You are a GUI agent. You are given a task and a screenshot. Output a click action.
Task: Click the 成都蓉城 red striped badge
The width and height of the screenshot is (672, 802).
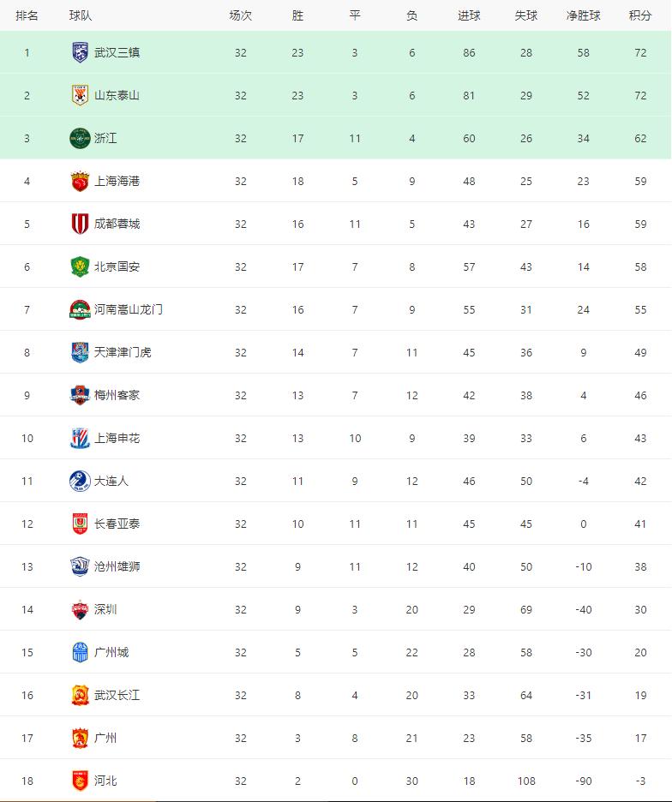click(80, 224)
